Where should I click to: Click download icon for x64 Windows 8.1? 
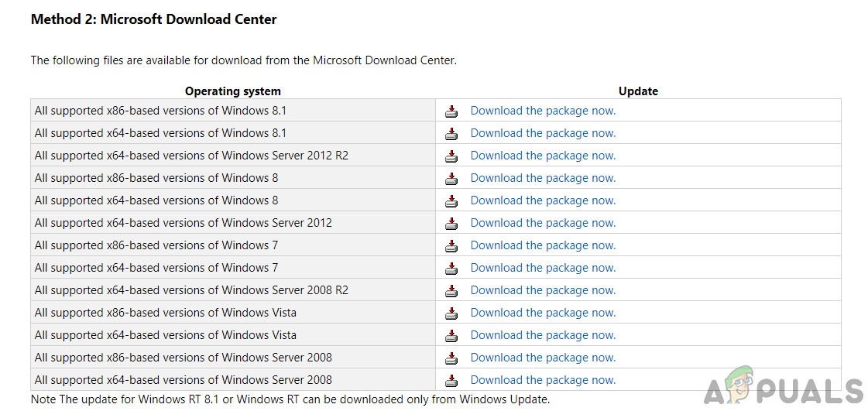[451, 134]
